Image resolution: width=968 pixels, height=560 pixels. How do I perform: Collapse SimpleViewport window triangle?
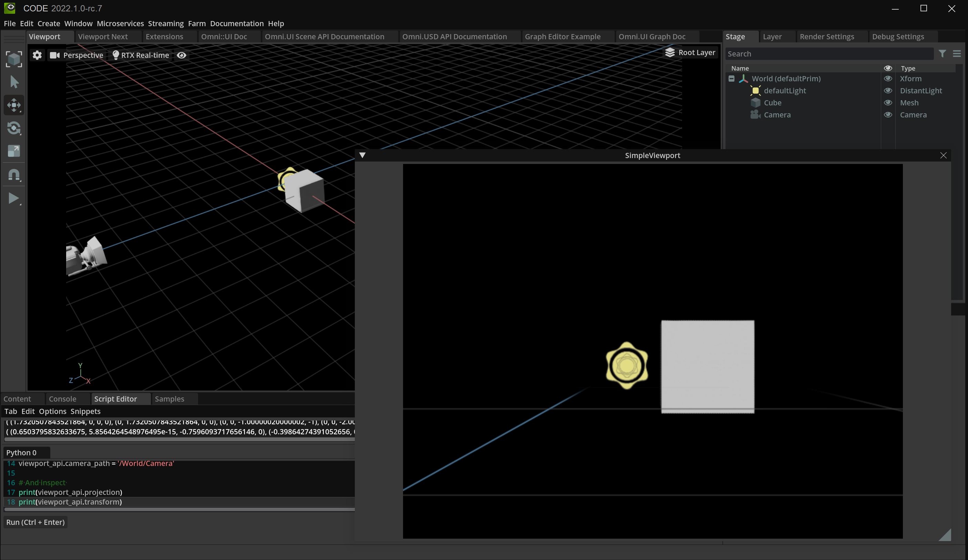coord(362,155)
